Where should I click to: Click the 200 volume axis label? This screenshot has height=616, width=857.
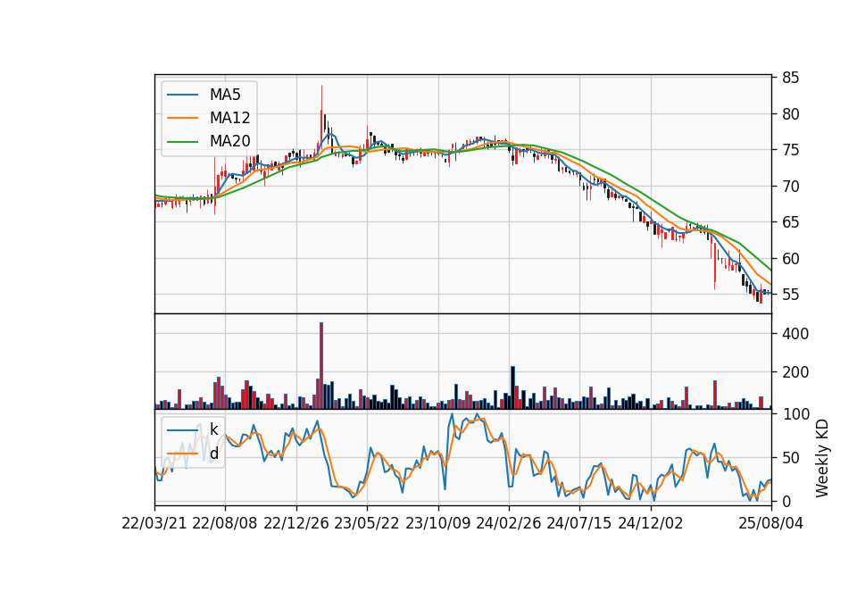(795, 372)
